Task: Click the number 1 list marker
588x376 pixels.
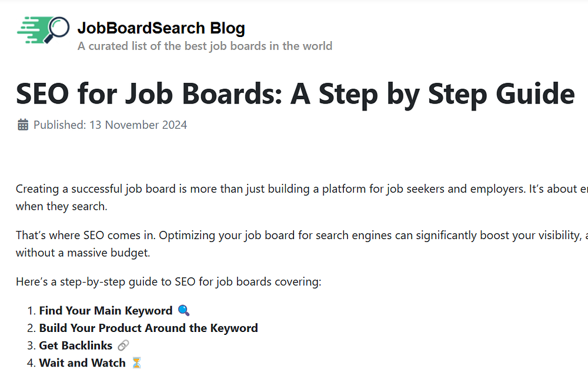Action: [32, 311]
